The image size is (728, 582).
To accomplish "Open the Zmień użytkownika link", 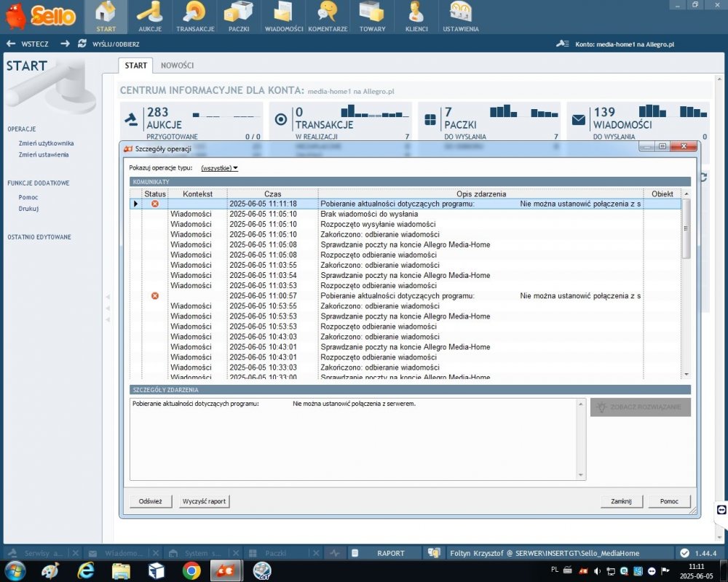I will 46,143.
